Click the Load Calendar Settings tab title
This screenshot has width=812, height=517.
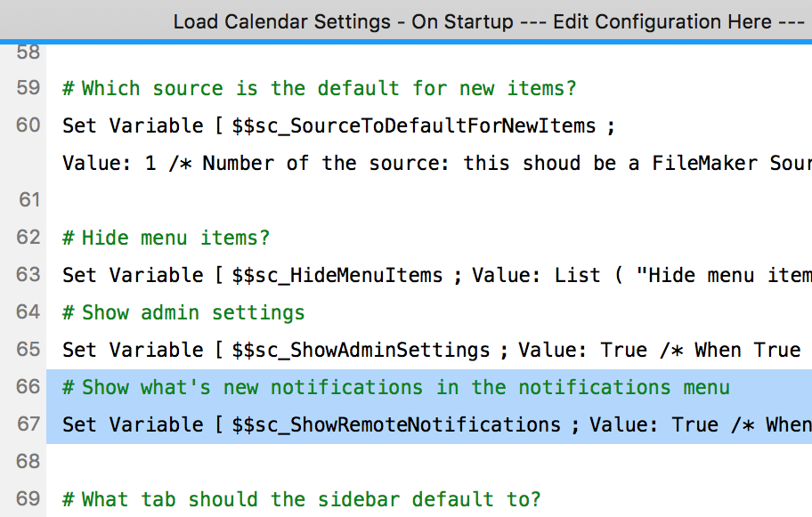[489, 21]
